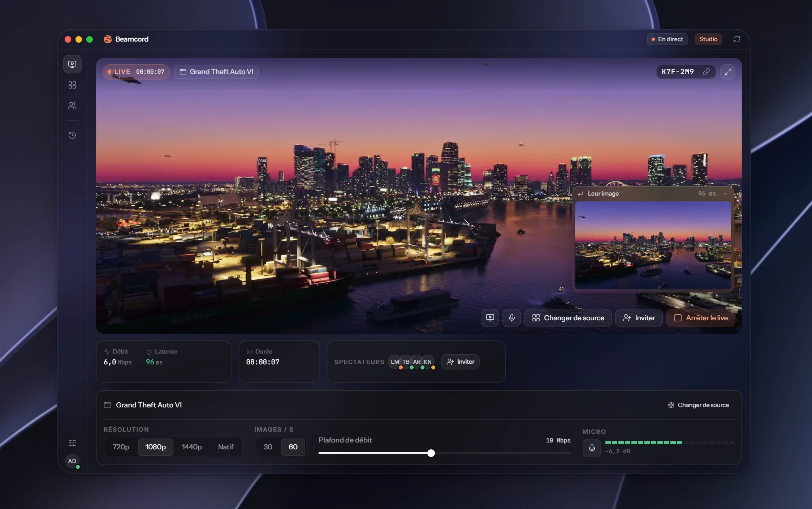812x509 pixels.
Task: Click the Grand Theft Auto VI source chip
Action: tap(216, 72)
